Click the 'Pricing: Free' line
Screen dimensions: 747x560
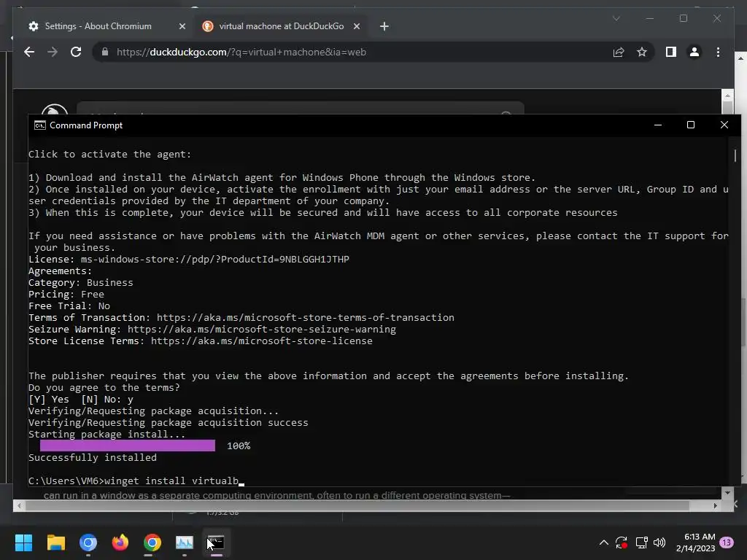point(66,295)
